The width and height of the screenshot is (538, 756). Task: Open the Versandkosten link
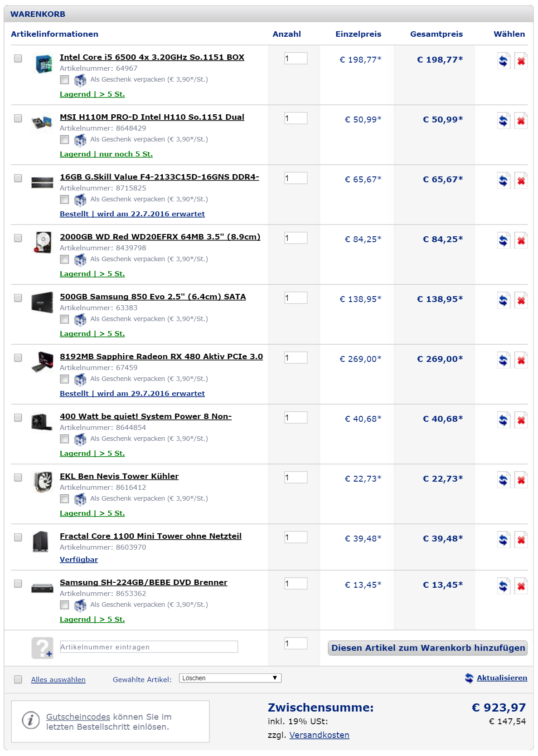319,735
